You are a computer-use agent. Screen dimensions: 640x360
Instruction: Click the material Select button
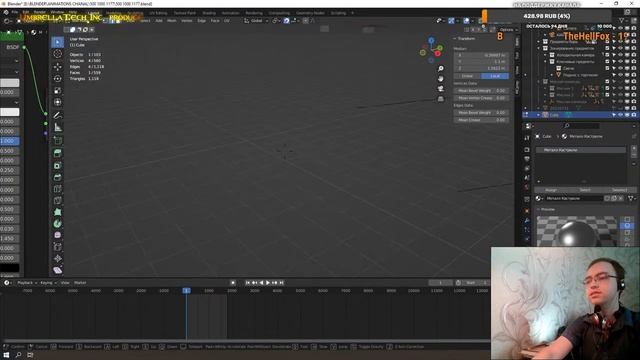click(x=585, y=190)
